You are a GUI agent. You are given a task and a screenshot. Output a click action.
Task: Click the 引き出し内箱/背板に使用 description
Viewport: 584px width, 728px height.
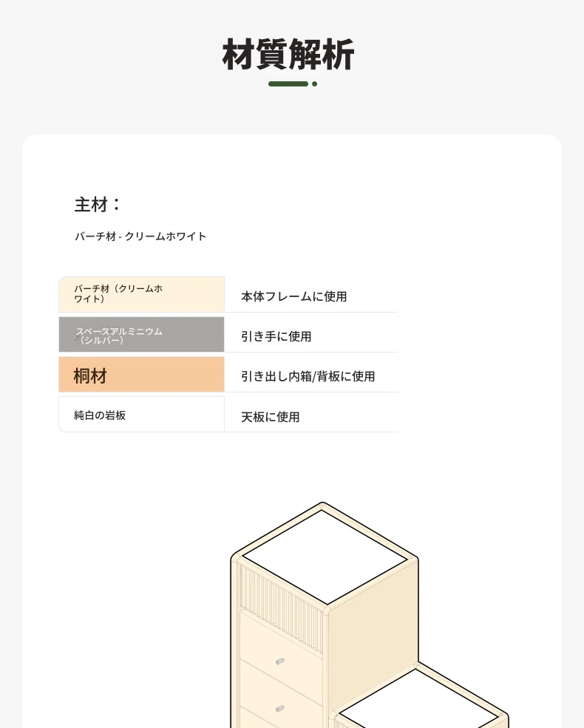click(308, 376)
